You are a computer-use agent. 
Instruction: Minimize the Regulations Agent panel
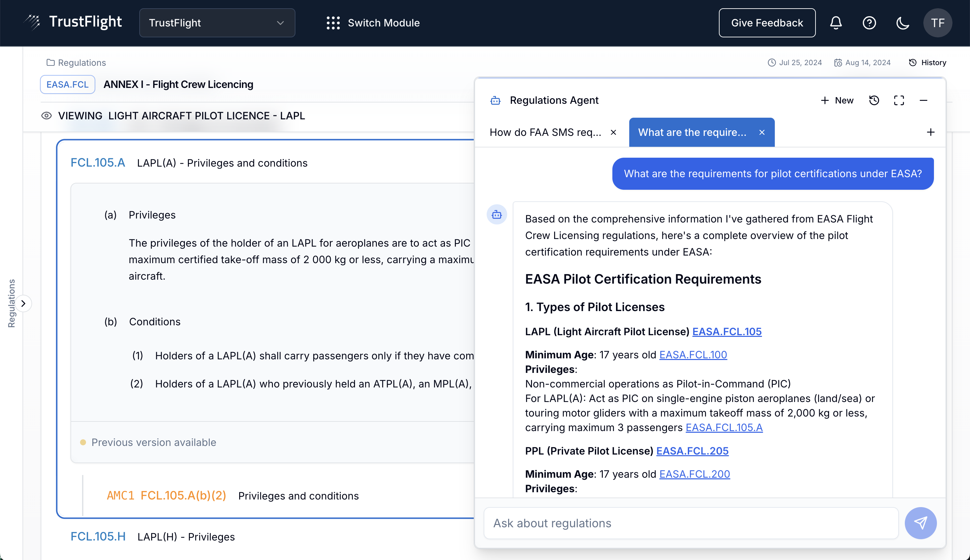click(923, 100)
